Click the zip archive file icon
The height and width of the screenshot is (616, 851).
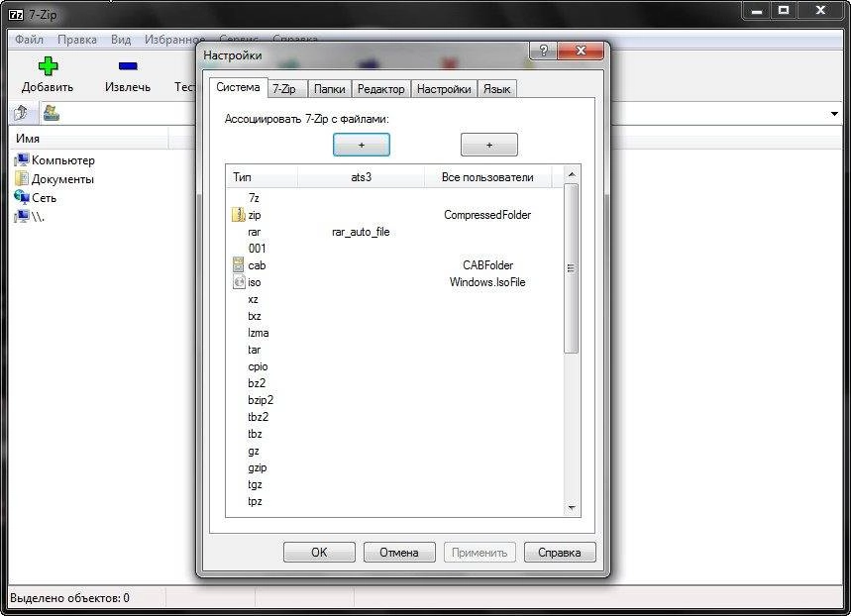tap(238, 214)
